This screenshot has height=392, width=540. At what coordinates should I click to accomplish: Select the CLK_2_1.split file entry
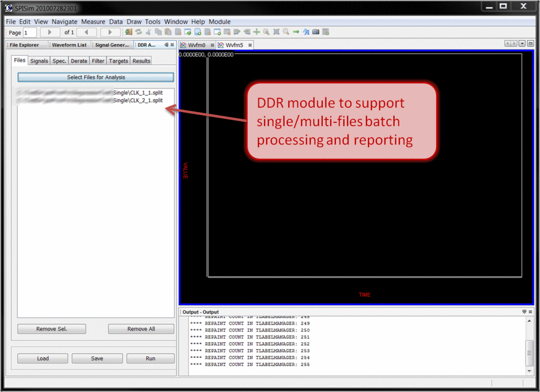pyautogui.click(x=146, y=101)
